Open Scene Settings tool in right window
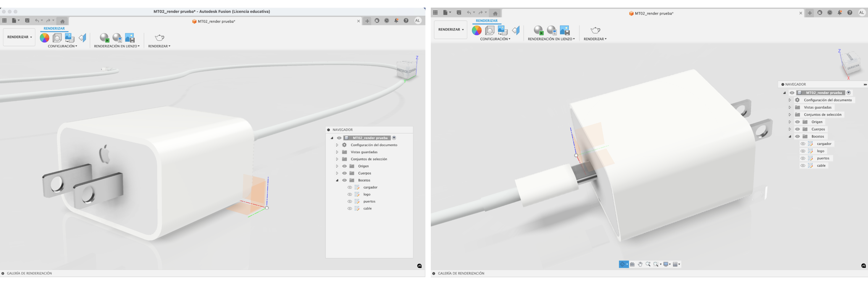The height and width of the screenshot is (285, 868). 490,31
